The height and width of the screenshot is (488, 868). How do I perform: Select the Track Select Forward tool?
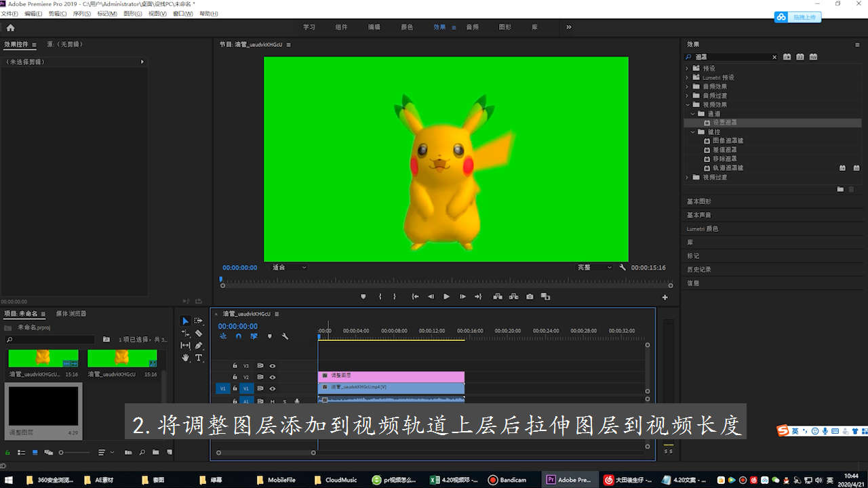pyautogui.click(x=199, y=321)
